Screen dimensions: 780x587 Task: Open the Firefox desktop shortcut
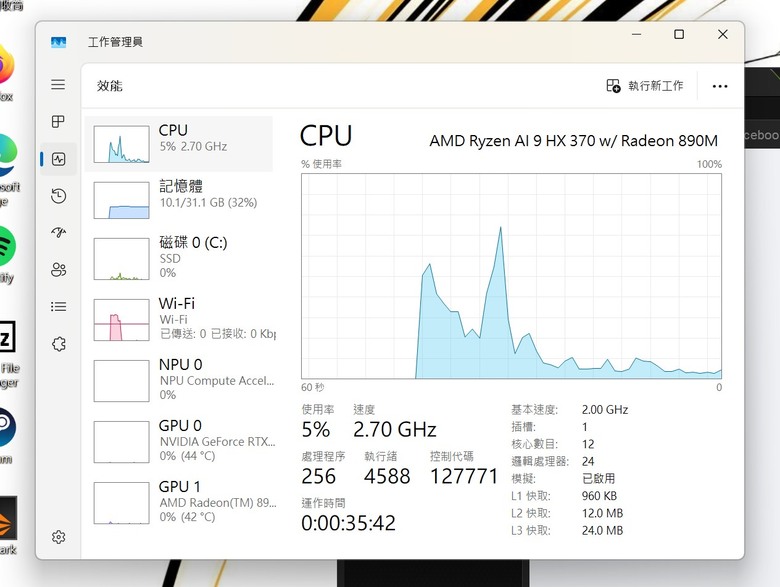6,72
